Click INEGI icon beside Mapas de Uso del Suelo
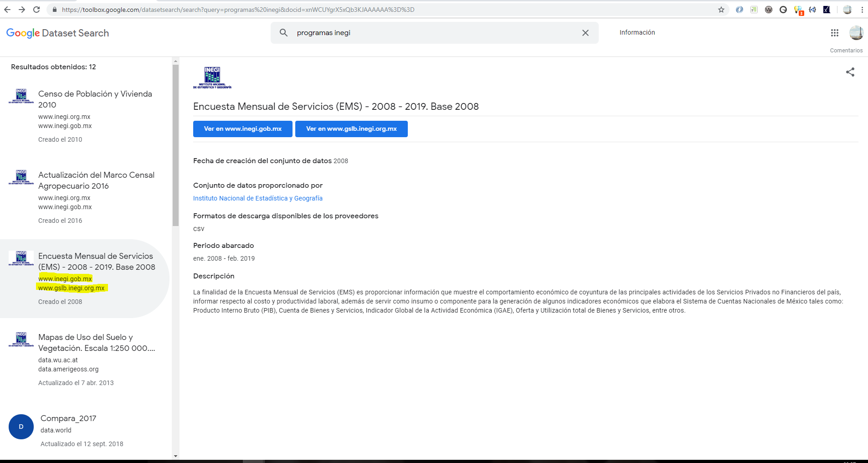868x463 pixels. coord(21,340)
